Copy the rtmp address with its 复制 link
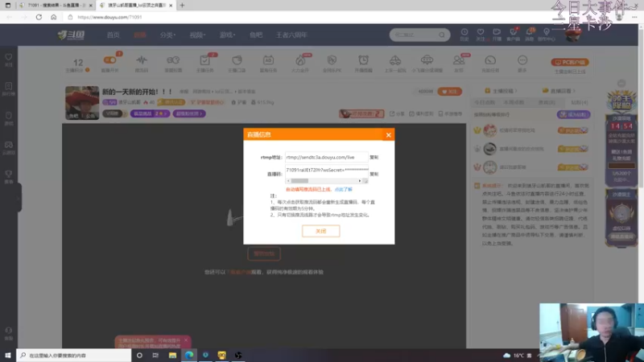 [374, 157]
